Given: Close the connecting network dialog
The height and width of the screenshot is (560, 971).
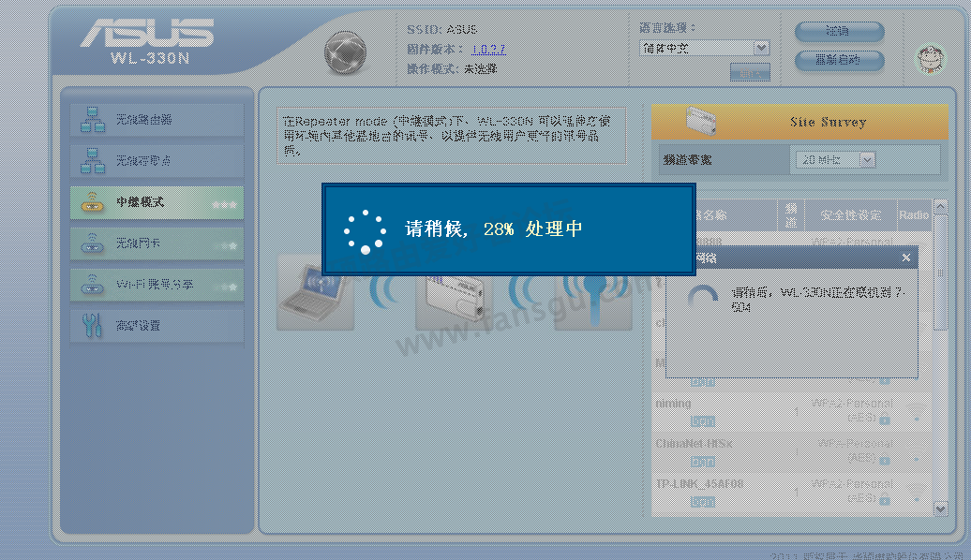Looking at the screenshot, I should [906, 258].
